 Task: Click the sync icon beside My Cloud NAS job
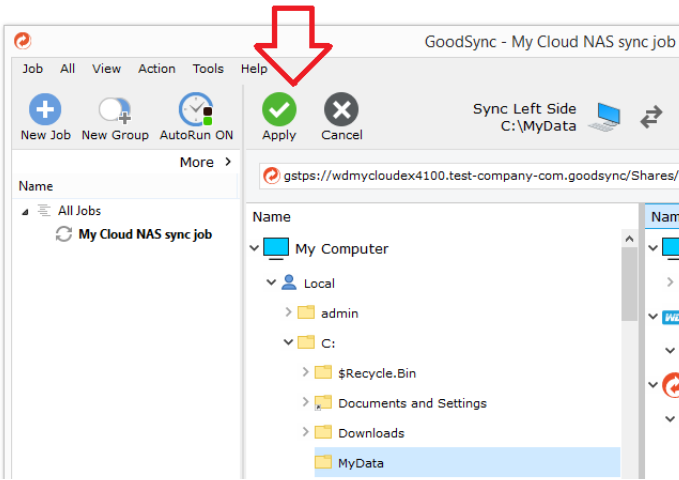click(x=64, y=234)
